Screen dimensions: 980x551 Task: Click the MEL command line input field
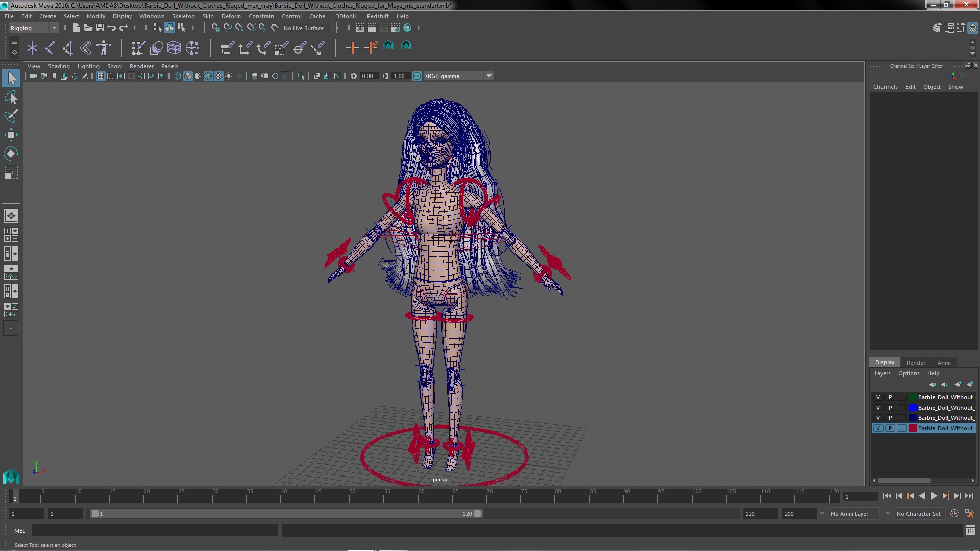click(155, 531)
